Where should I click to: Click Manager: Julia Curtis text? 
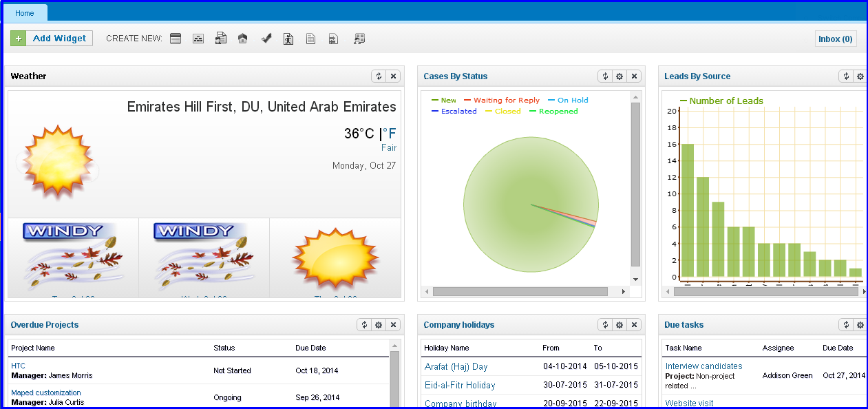(x=47, y=402)
